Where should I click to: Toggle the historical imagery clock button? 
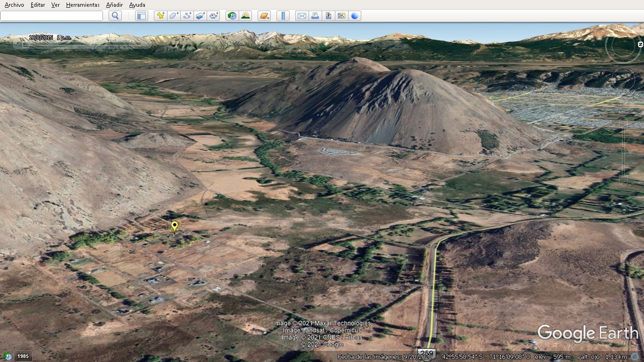(232, 16)
